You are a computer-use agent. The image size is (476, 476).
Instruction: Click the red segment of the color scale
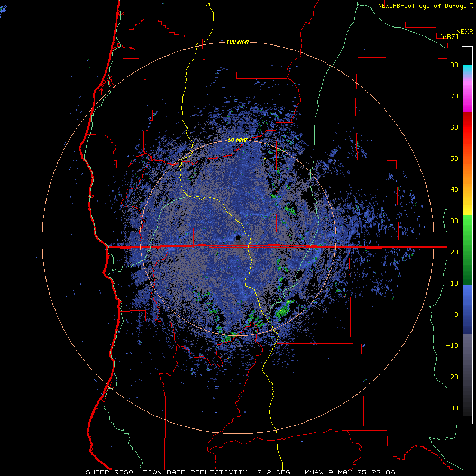coord(467,127)
